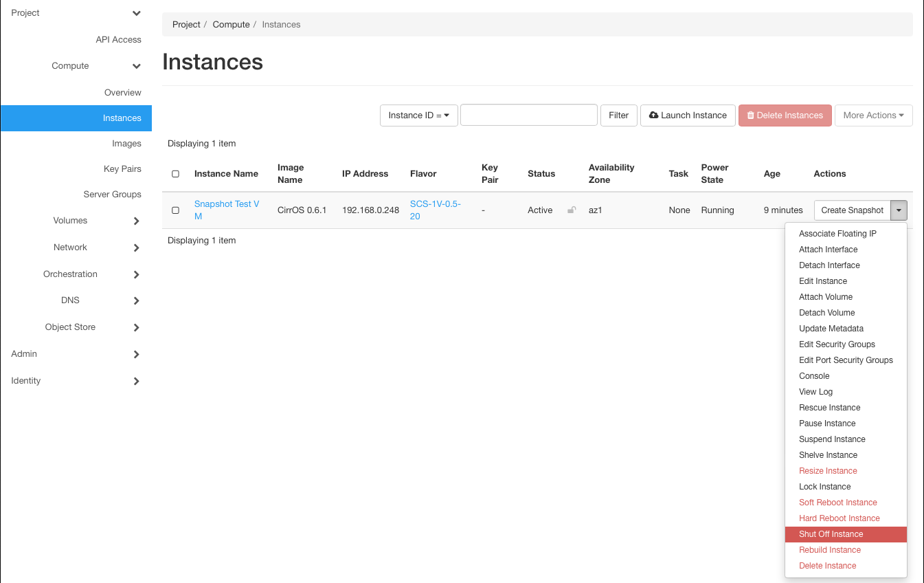Image resolution: width=924 pixels, height=583 pixels.
Task: Click the Filter button
Action: (619, 115)
